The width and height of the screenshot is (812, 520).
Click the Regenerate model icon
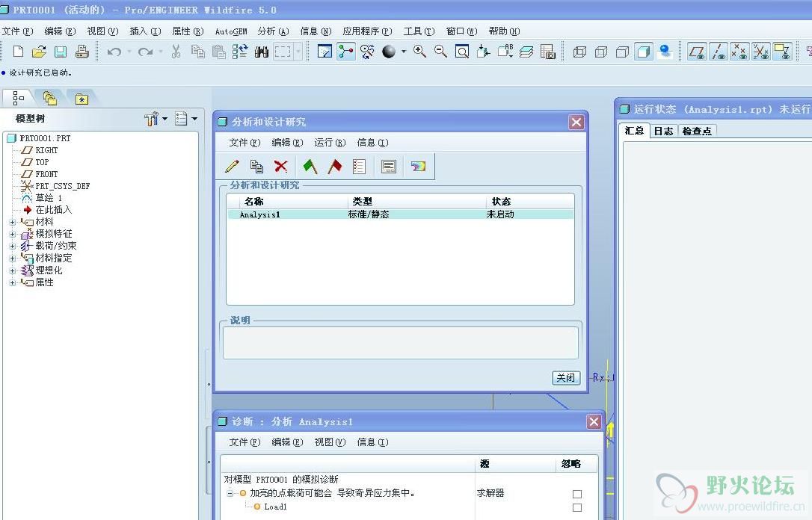(239, 52)
